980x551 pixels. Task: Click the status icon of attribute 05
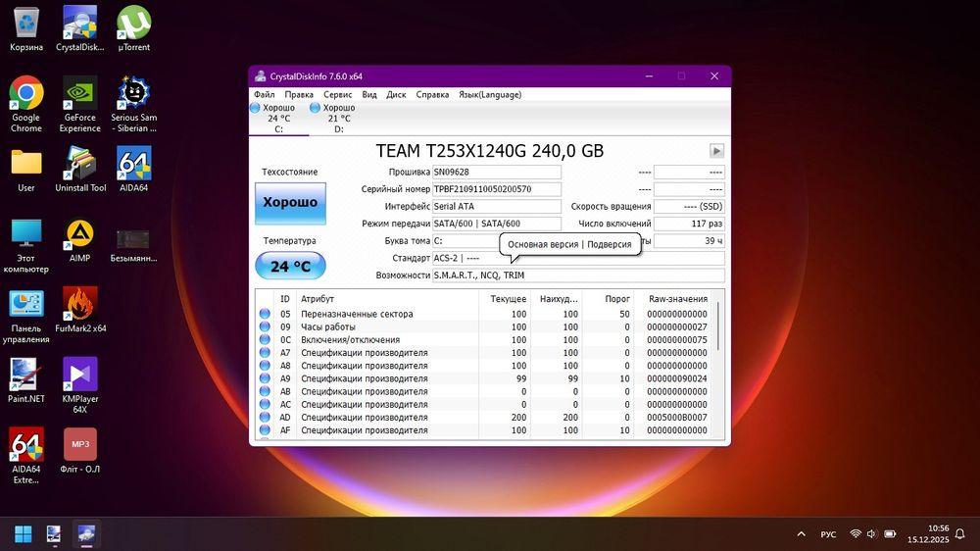pos(265,314)
